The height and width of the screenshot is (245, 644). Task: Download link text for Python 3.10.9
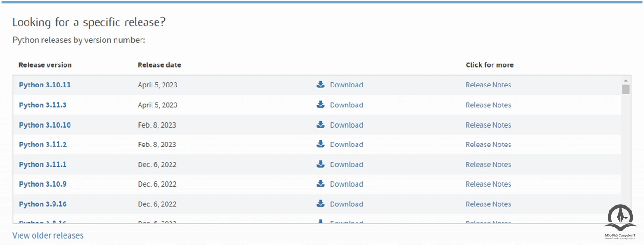(346, 184)
